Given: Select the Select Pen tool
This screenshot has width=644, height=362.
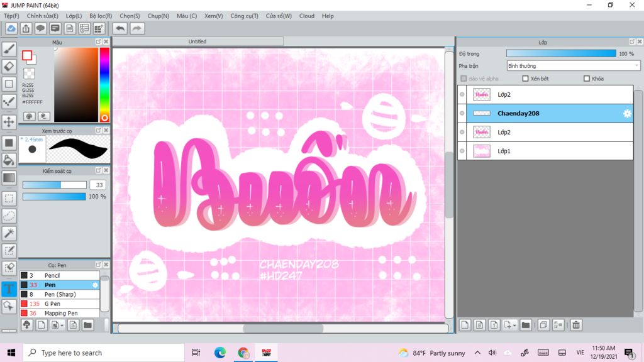Looking at the screenshot, I should (x=9, y=251).
